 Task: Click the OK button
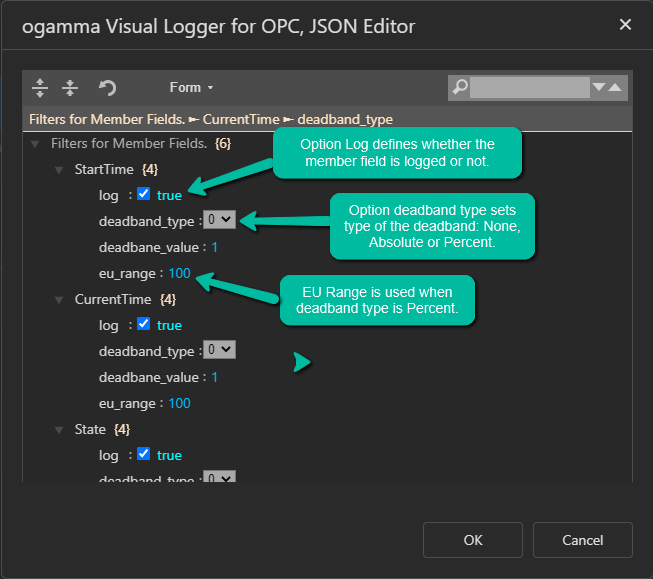click(x=473, y=540)
